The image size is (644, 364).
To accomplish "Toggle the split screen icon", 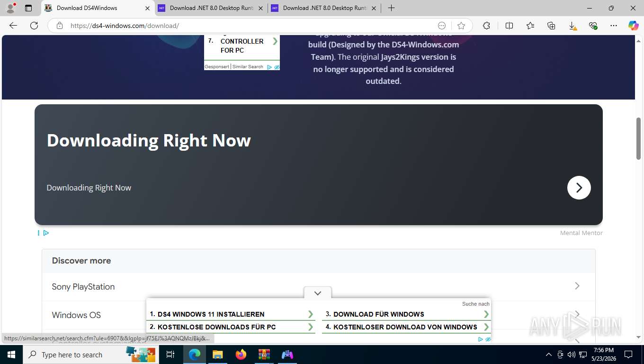I will [x=509, y=26].
